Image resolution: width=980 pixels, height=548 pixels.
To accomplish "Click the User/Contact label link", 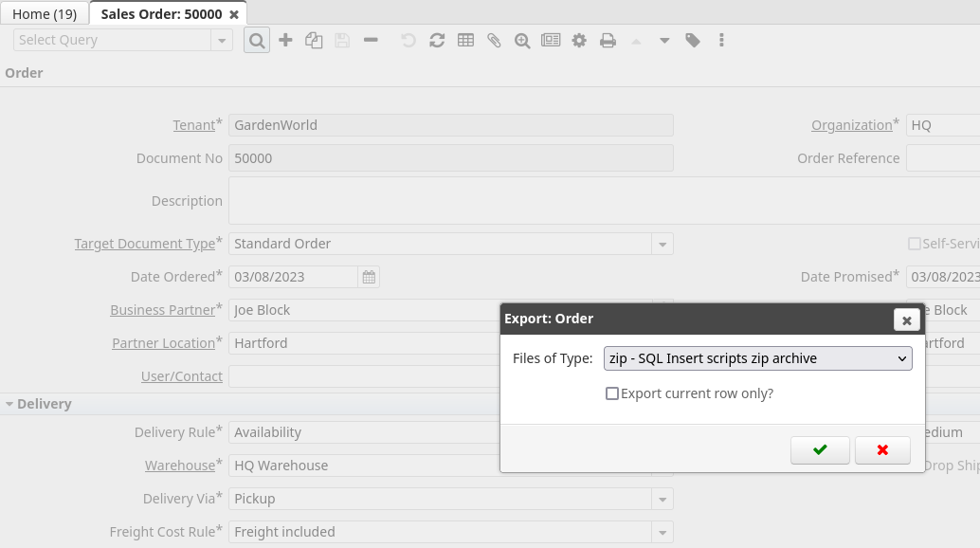I will coord(182,376).
